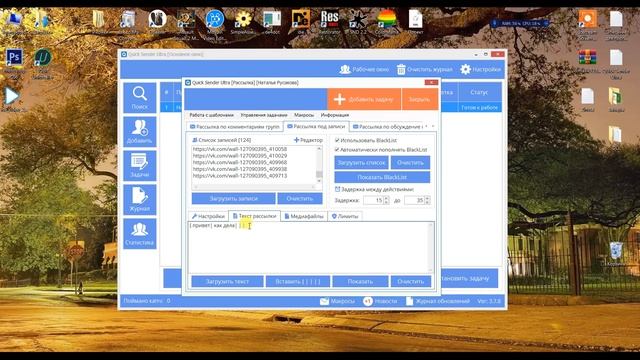
Task: Click Загрузить список button
Action: 361,163
